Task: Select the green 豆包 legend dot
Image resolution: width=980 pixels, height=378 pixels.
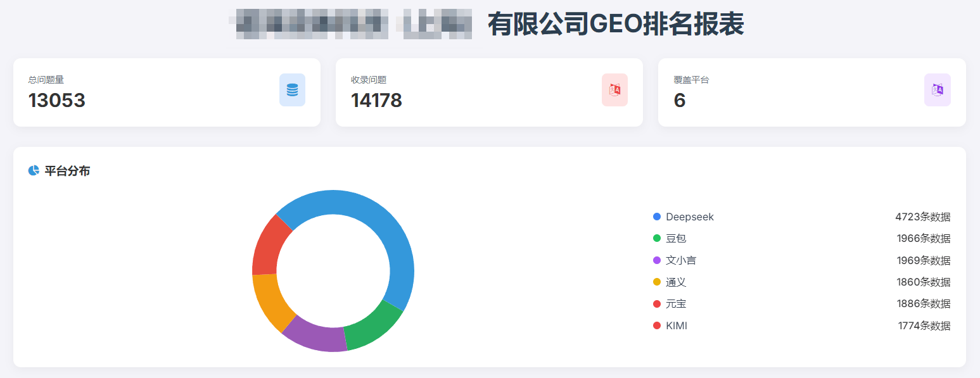Action: point(657,238)
